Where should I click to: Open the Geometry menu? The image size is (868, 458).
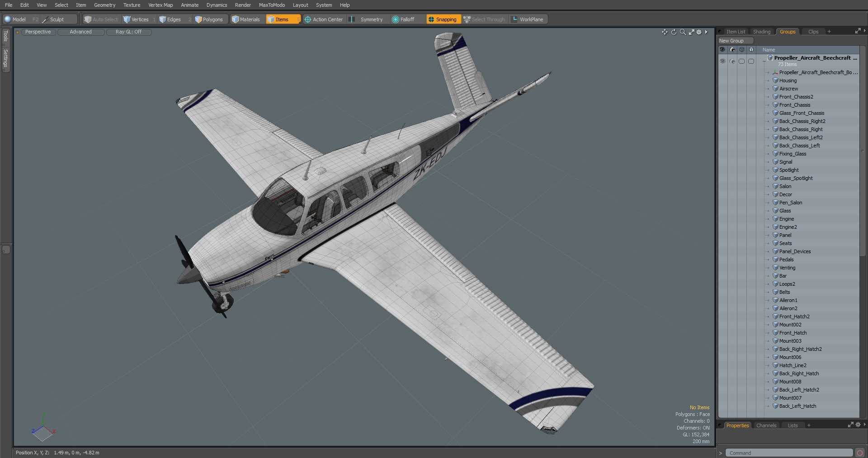pos(104,5)
